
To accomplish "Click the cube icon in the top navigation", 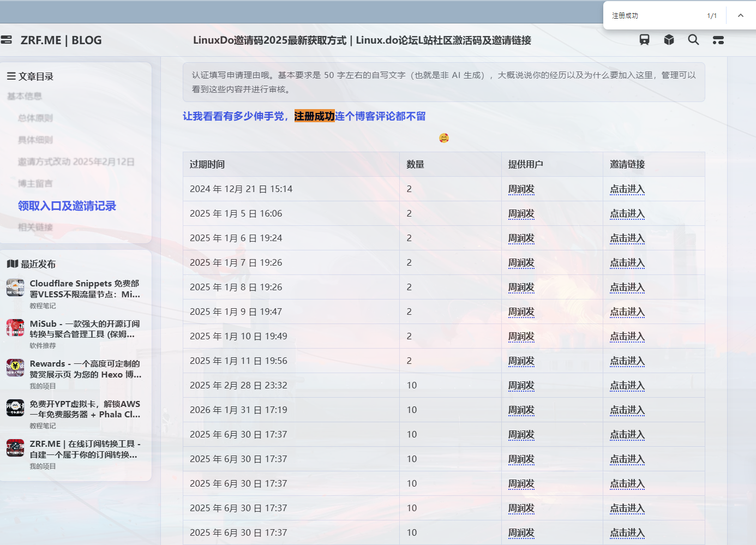I will click(669, 40).
